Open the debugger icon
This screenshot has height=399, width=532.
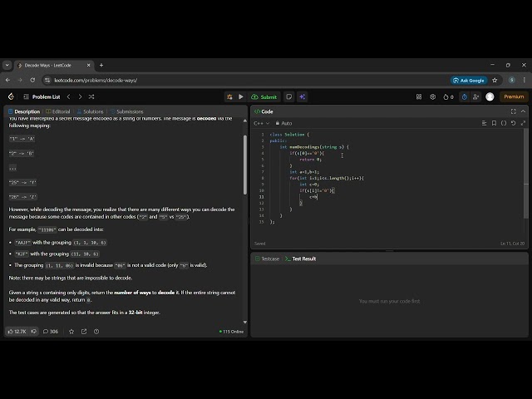coord(229,96)
